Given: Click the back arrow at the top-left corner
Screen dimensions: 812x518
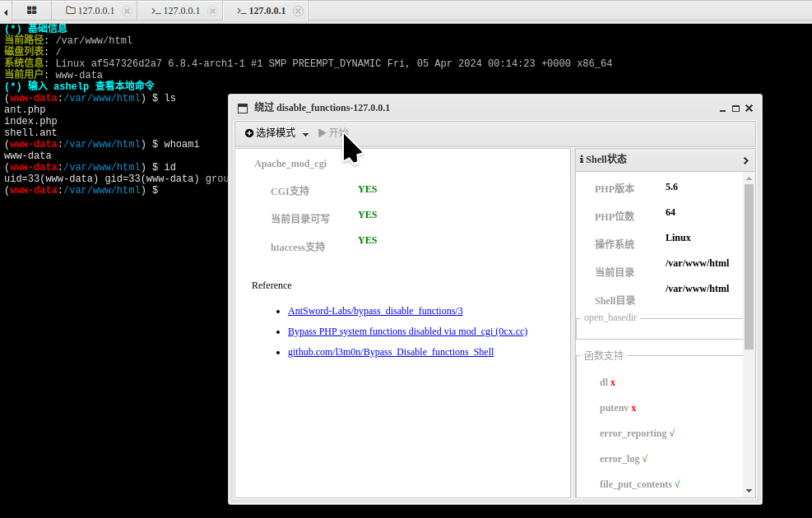Looking at the screenshot, I should 6,12.
